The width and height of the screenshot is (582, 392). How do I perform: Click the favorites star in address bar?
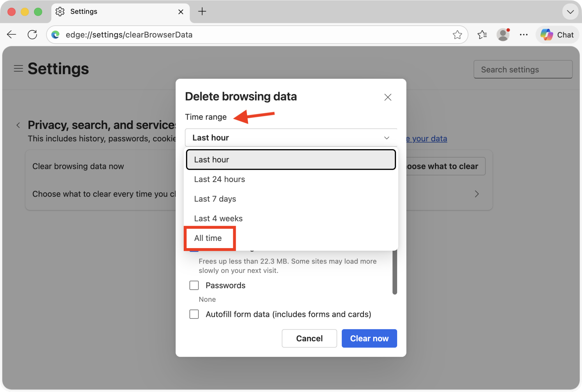click(x=458, y=35)
